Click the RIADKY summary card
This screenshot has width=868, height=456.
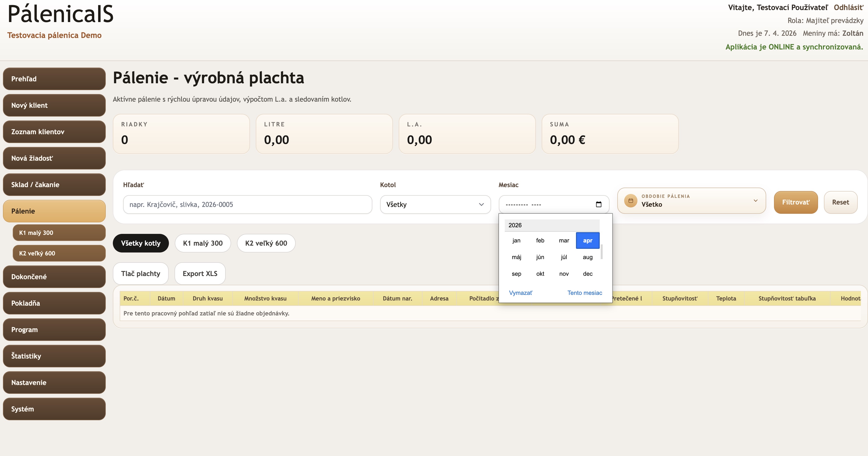pyautogui.click(x=181, y=134)
